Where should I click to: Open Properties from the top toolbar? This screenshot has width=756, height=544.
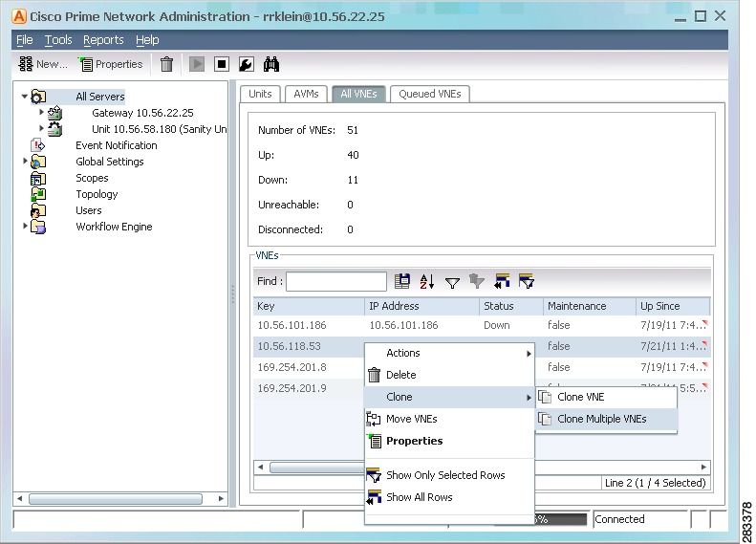pos(112,64)
